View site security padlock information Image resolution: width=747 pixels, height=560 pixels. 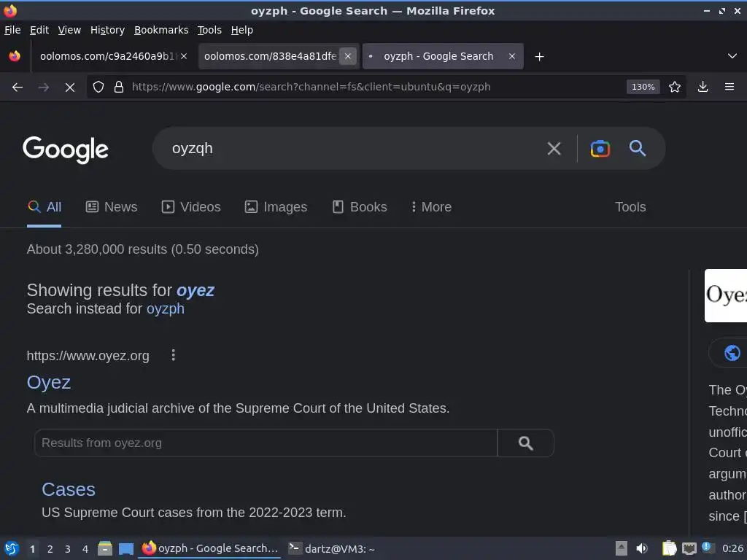[119, 87]
